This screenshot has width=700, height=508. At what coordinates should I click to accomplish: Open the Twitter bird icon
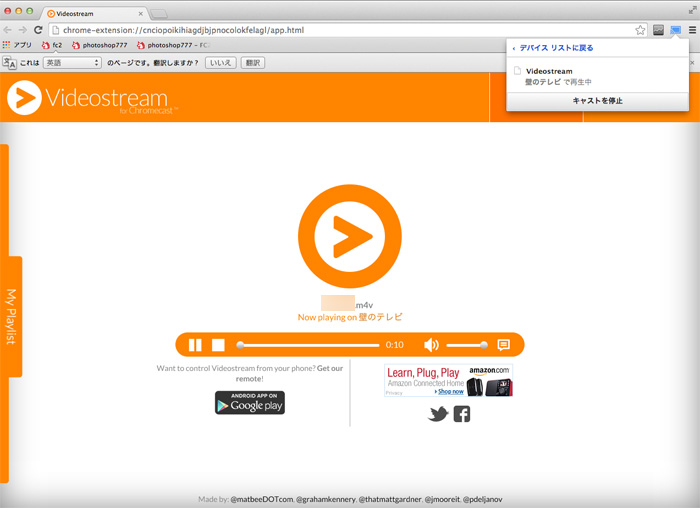pyautogui.click(x=438, y=414)
